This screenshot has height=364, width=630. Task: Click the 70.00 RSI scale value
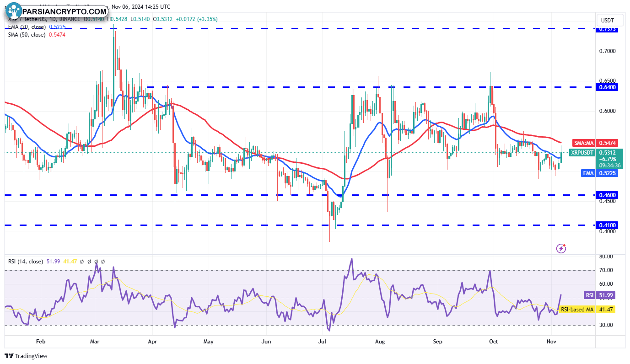tap(607, 270)
